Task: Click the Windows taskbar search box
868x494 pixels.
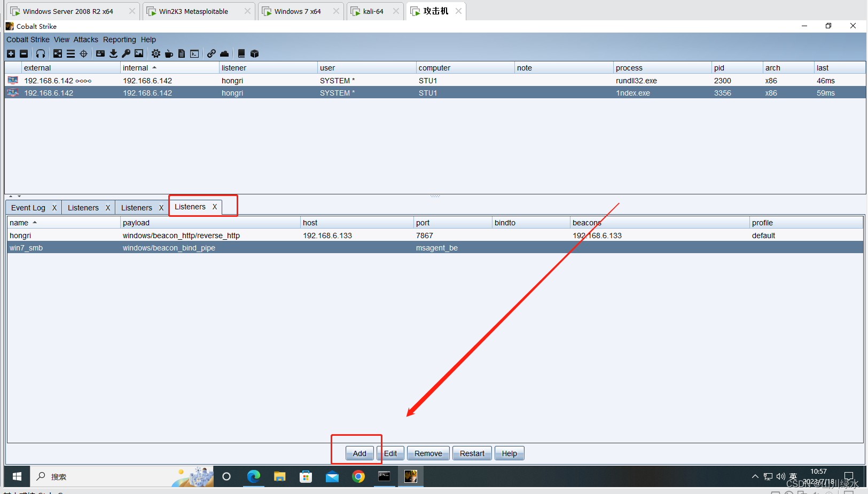Action: [x=121, y=476]
